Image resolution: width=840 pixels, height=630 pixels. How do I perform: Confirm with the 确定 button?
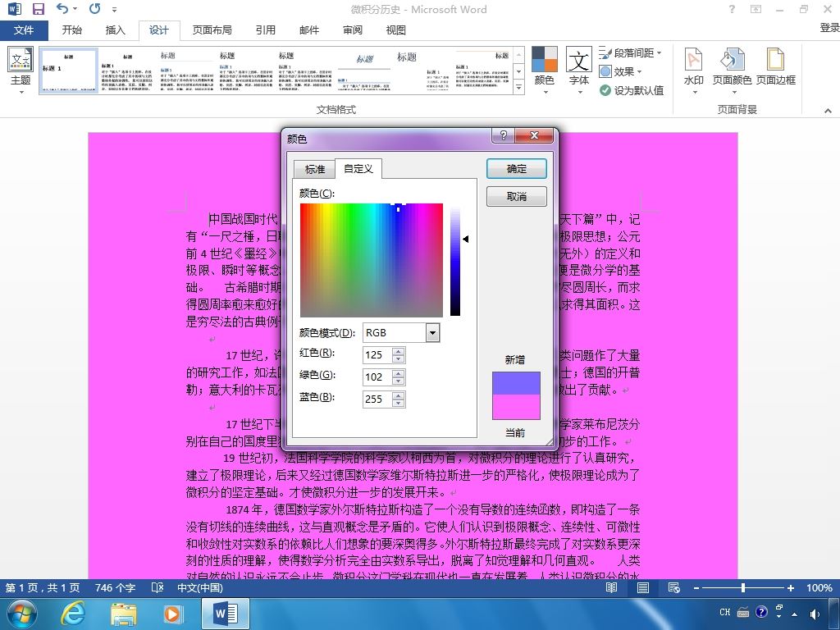click(x=517, y=169)
